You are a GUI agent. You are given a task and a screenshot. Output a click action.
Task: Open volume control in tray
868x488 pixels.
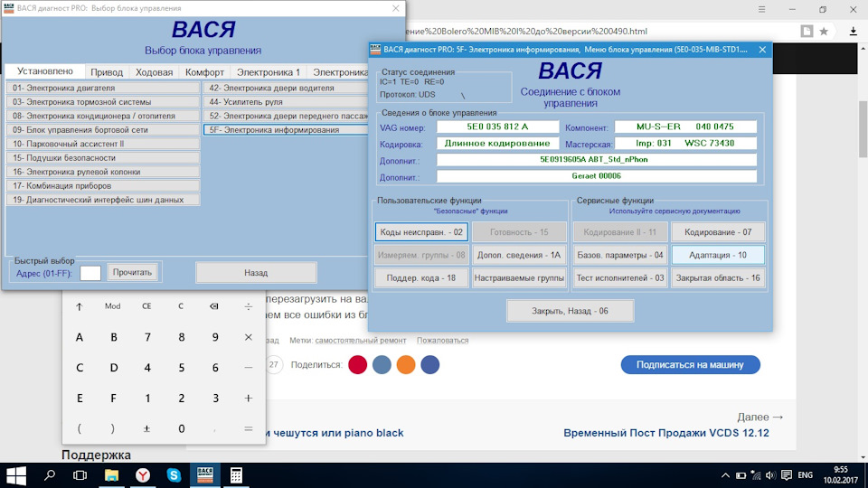pos(770,475)
